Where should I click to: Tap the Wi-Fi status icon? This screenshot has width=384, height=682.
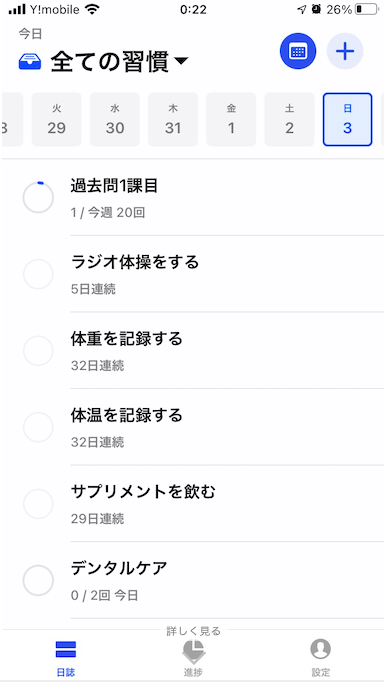tap(92, 10)
